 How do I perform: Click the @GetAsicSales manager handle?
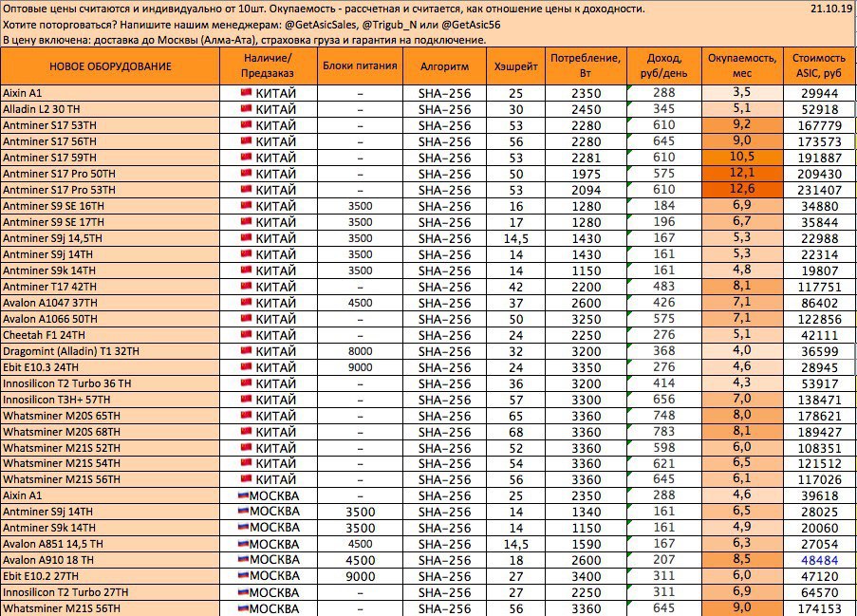click(321, 25)
